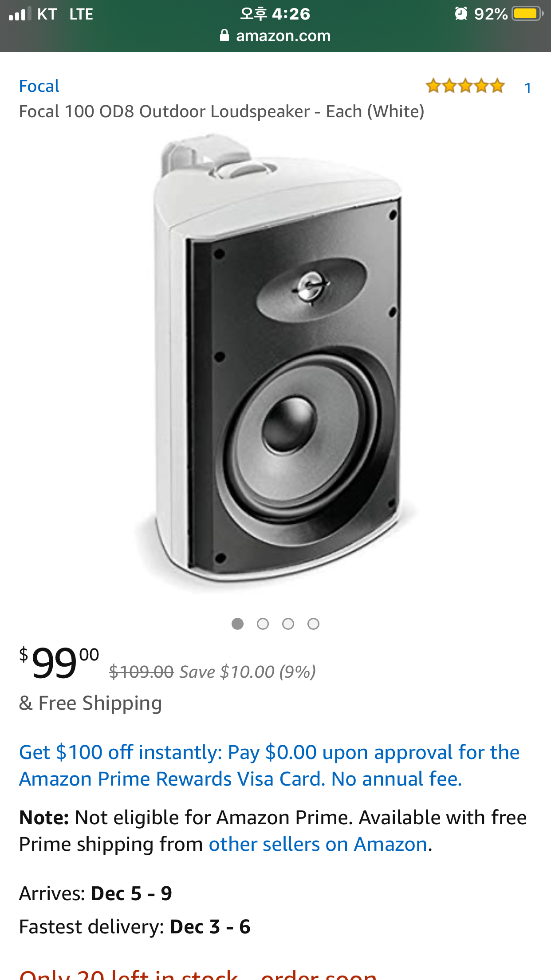Tap the amazon.com address bar
This screenshot has width=551, height=980.
(283, 36)
